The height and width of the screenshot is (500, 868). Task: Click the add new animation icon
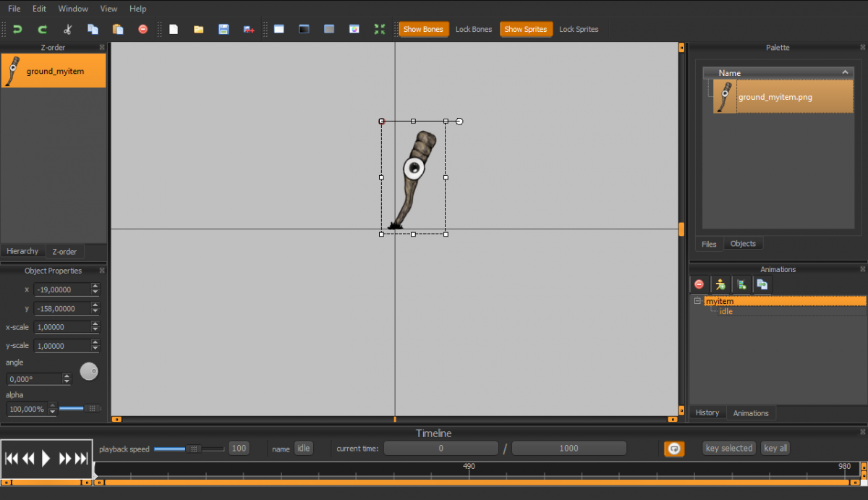coord(741,284)
